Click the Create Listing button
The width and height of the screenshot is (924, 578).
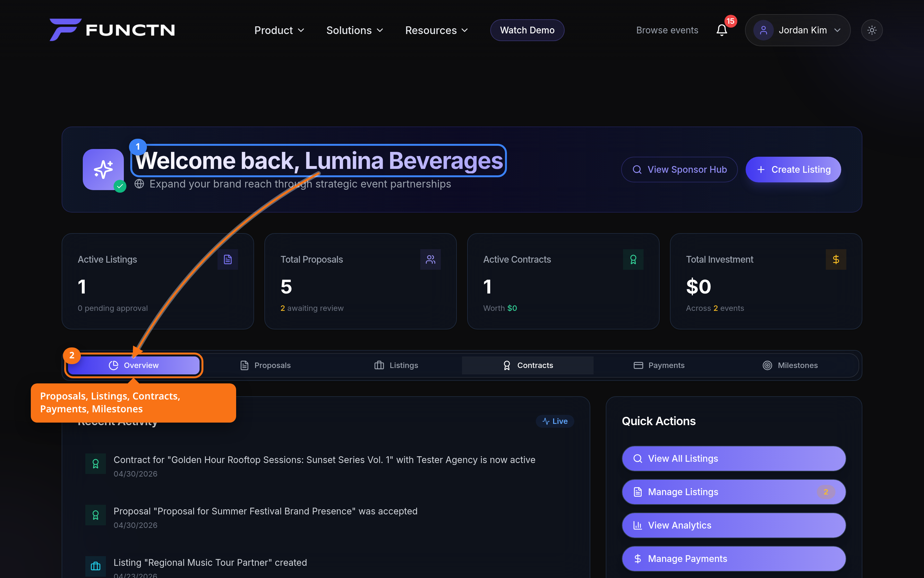coord(793,169)
